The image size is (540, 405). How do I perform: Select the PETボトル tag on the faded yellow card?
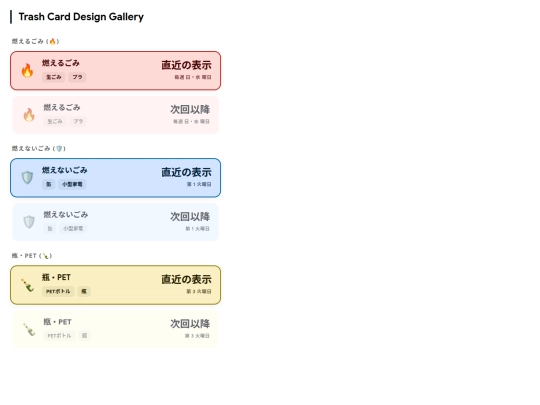point(59,335)
